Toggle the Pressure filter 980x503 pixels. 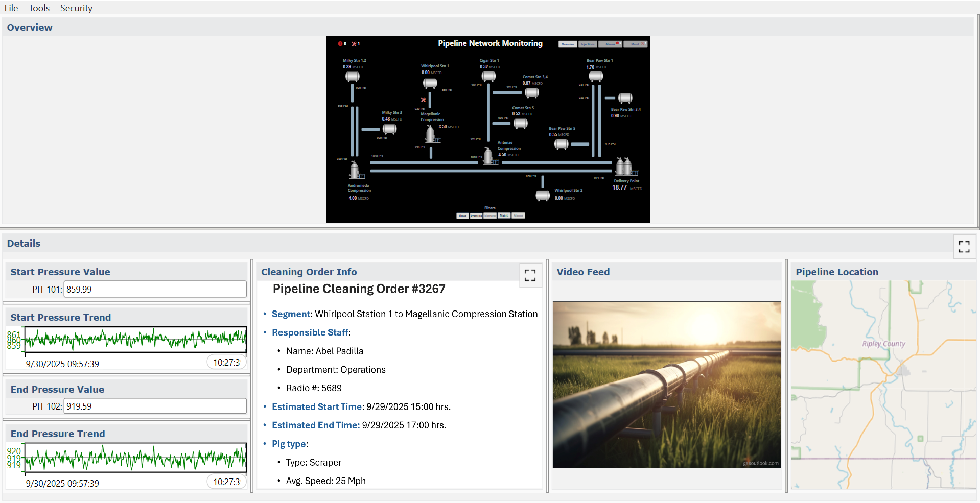[476, 215]
